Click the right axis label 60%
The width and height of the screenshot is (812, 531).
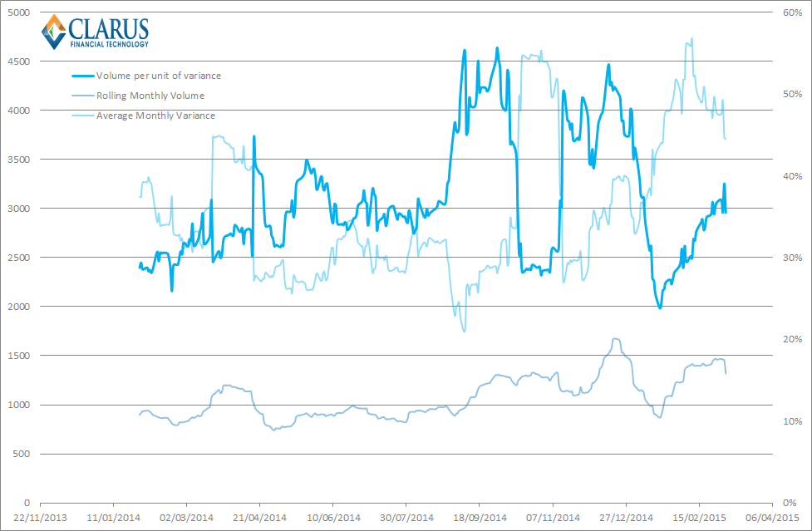point(792,12)
